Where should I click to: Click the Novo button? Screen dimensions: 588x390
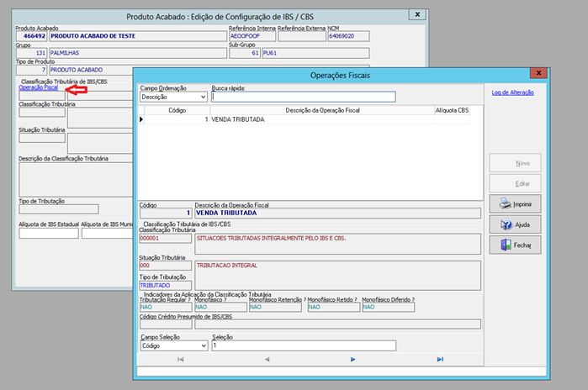515,162
